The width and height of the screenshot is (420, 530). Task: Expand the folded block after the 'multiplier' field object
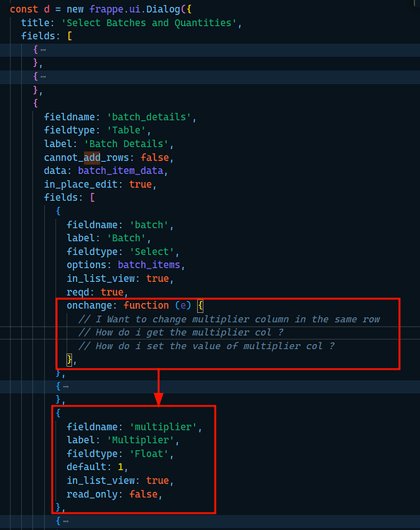click(x=66, y=522)
